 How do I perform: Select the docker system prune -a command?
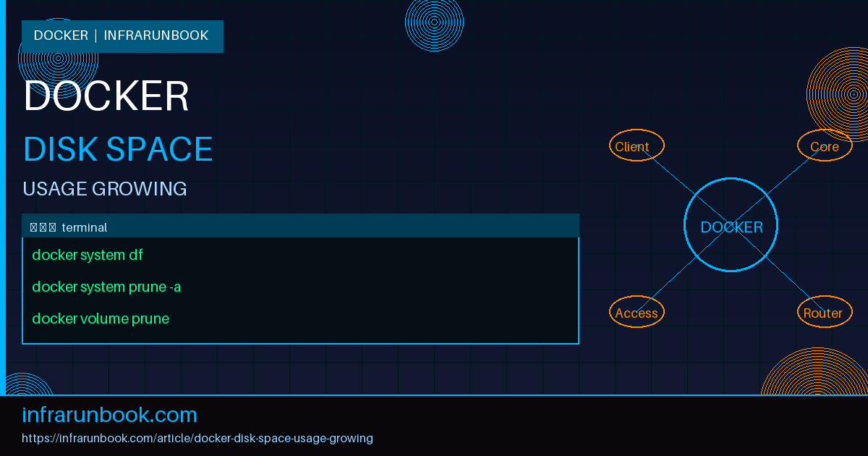point(106,287)
